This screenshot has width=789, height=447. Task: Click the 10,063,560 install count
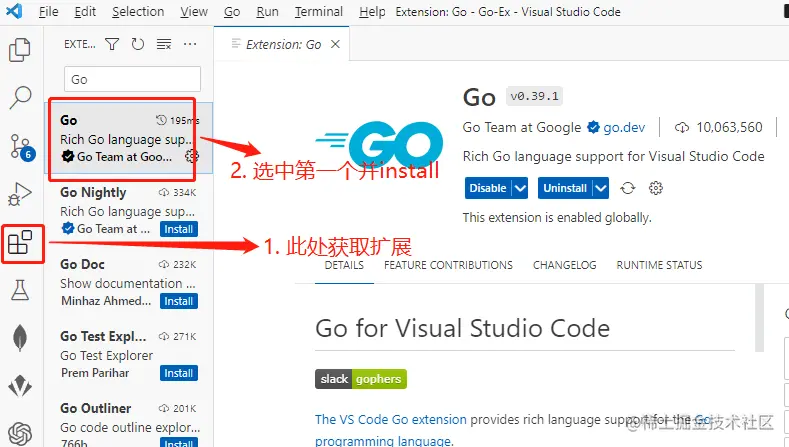coord(729,127)
